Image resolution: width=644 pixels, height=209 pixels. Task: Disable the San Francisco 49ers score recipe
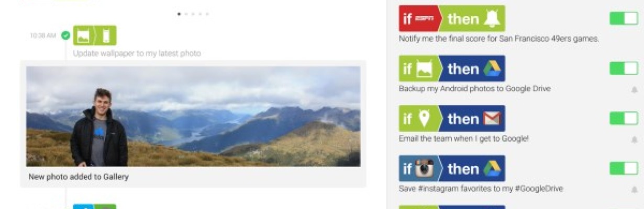pyautogui.click(x=624, y=19)
